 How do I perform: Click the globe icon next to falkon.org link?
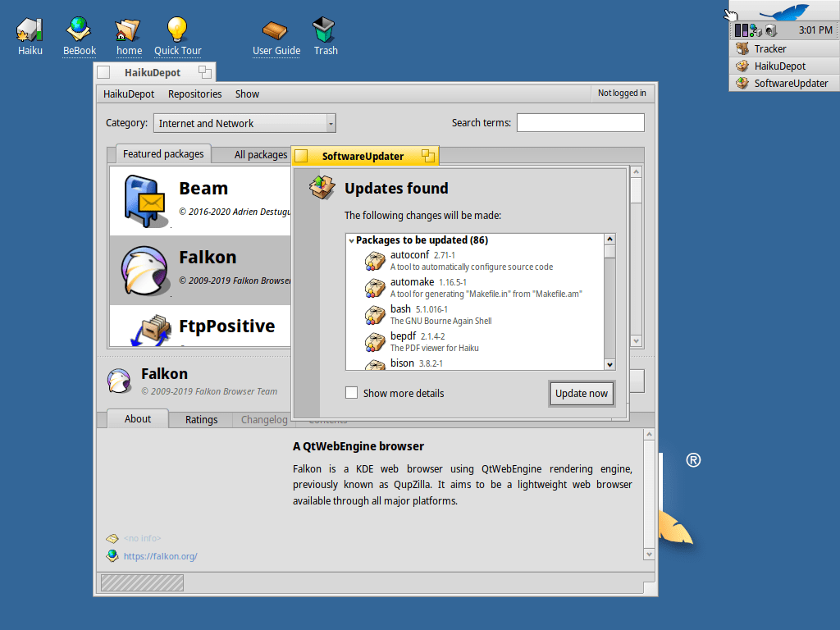pyautogui.click(x=112, y=556)
